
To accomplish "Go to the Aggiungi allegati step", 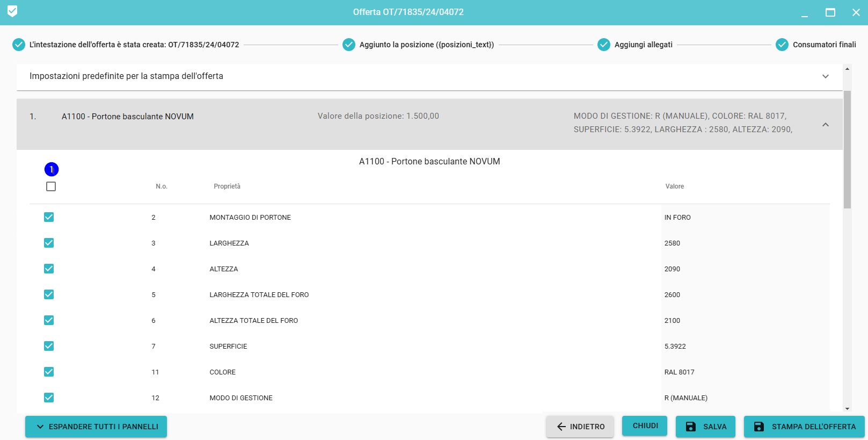I will (643, 45).
